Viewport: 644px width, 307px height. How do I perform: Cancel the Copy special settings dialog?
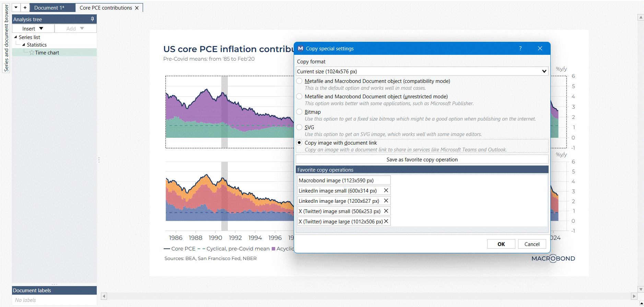pyautogui.click(x=532, y=244)
